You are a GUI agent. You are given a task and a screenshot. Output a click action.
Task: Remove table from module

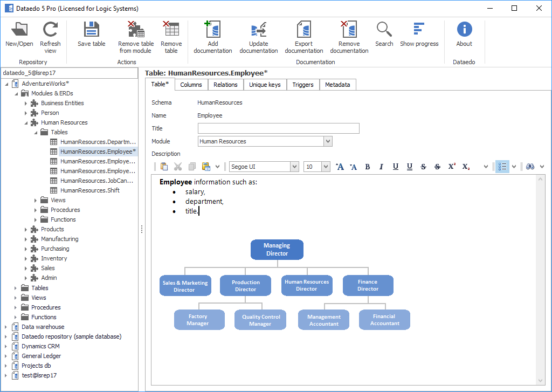click(136, 37)
